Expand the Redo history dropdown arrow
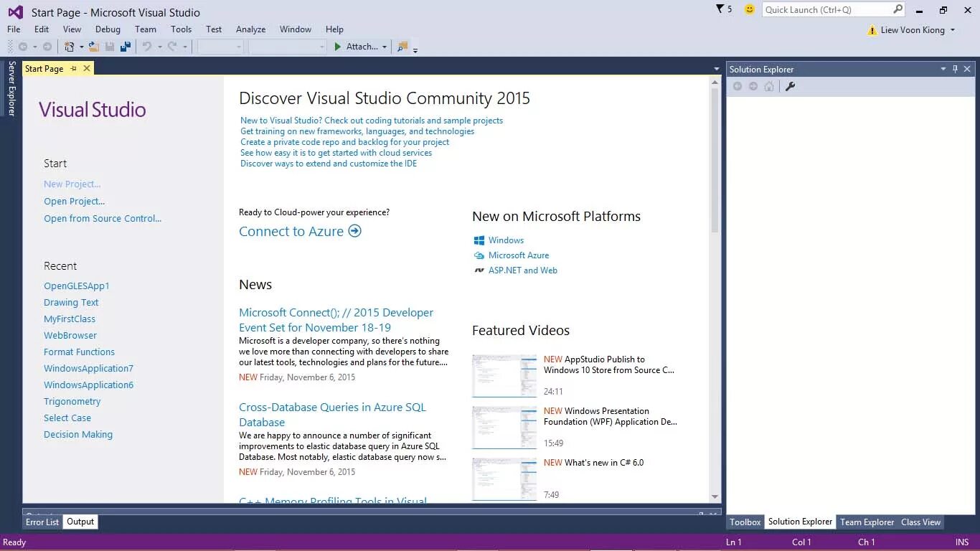Image resolution: width=980 pixels, height=551 pixels. (184, 47)
